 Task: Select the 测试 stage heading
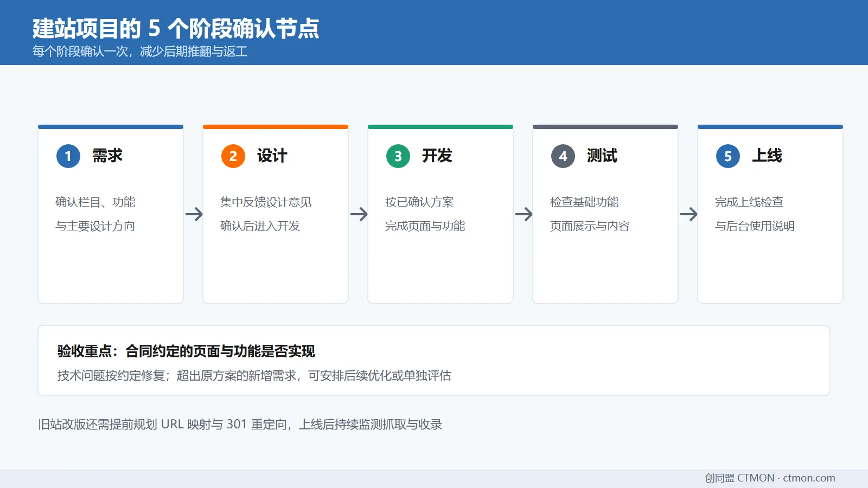pos(602,156)
